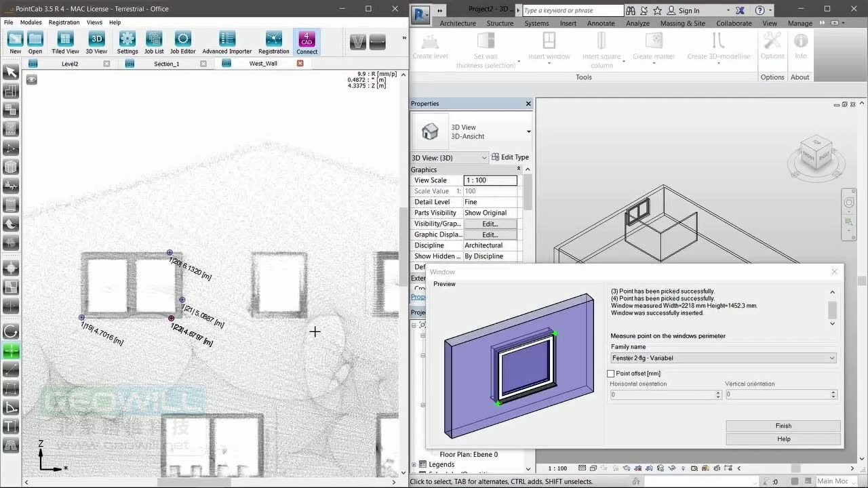The height and width of the screenshot is (488, 868).
Task: Click the Window dialog log scrollbar
Action: click(x=833, y=310)
